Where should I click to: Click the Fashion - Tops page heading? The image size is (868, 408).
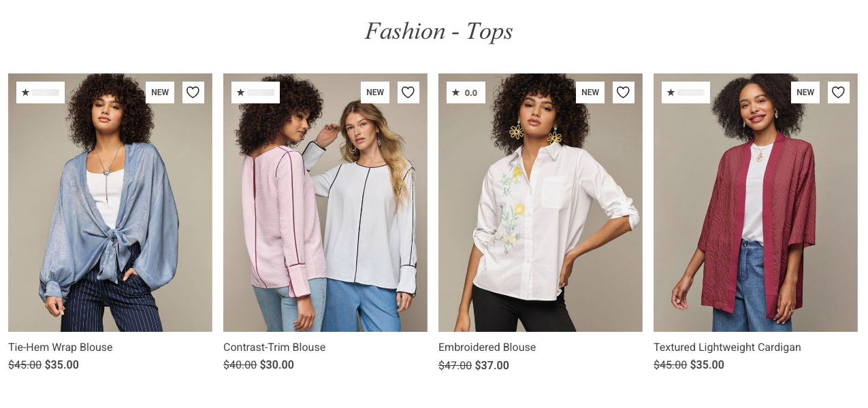[439, 31]
